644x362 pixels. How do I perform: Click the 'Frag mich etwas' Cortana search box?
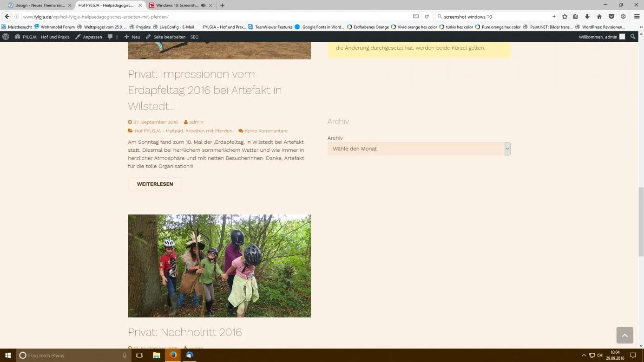(x=73, y=356)
